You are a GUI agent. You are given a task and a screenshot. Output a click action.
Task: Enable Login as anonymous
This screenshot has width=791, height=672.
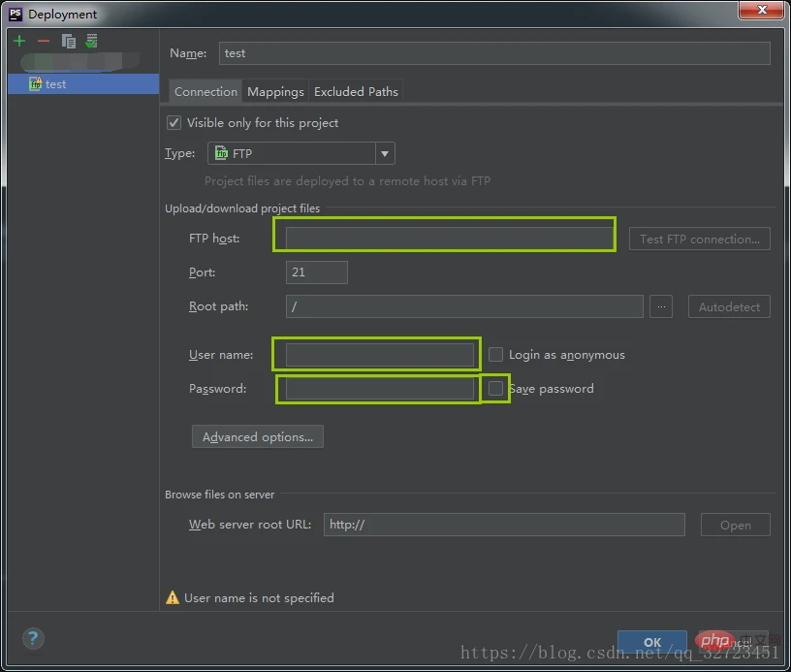[495, 355]
